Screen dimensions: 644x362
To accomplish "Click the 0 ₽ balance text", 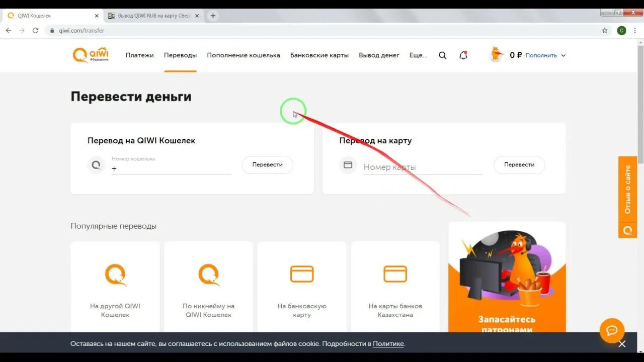I will click(x=516, y=55).
